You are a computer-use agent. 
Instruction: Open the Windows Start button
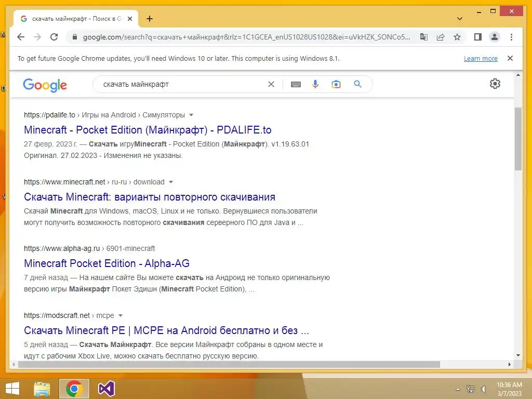12,389
